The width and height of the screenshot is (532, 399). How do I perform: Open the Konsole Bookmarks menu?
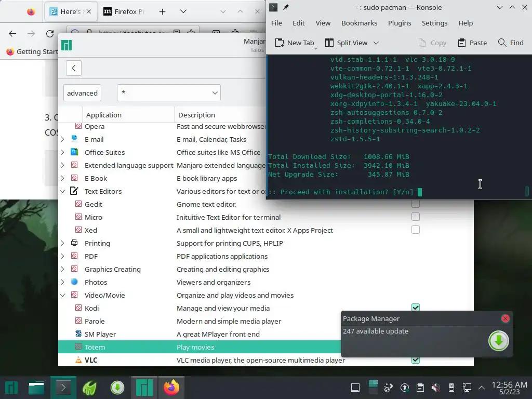pos(360,23)
